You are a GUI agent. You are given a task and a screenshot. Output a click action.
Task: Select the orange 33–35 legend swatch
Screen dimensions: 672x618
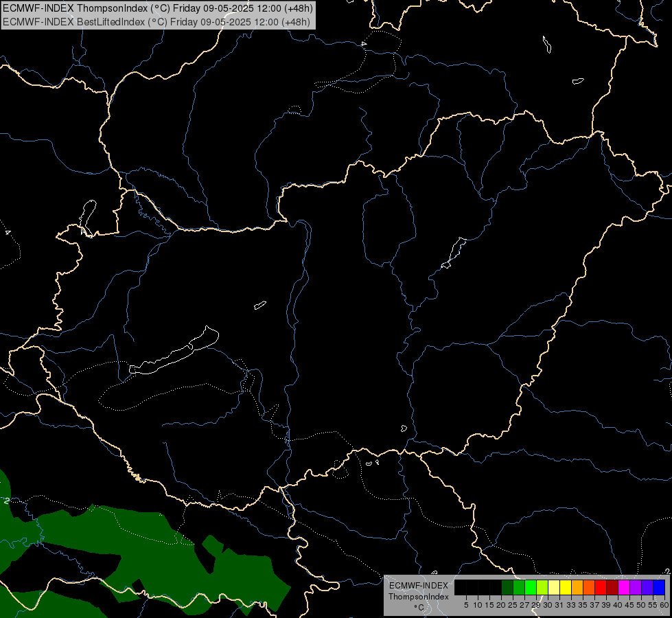(577, 587)
